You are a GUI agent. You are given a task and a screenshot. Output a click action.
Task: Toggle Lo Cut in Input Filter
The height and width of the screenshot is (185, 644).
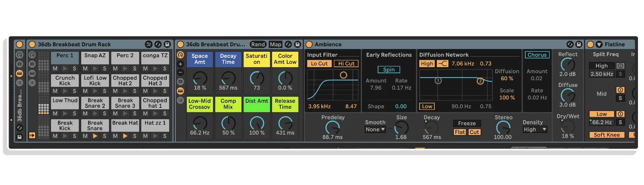point(319,63)
